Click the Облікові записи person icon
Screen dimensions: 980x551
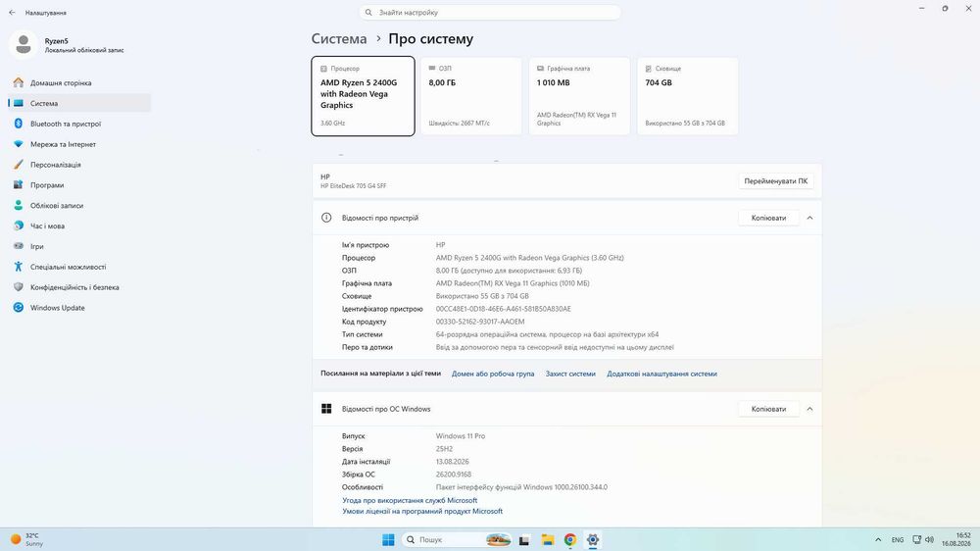tap(18, 205)
